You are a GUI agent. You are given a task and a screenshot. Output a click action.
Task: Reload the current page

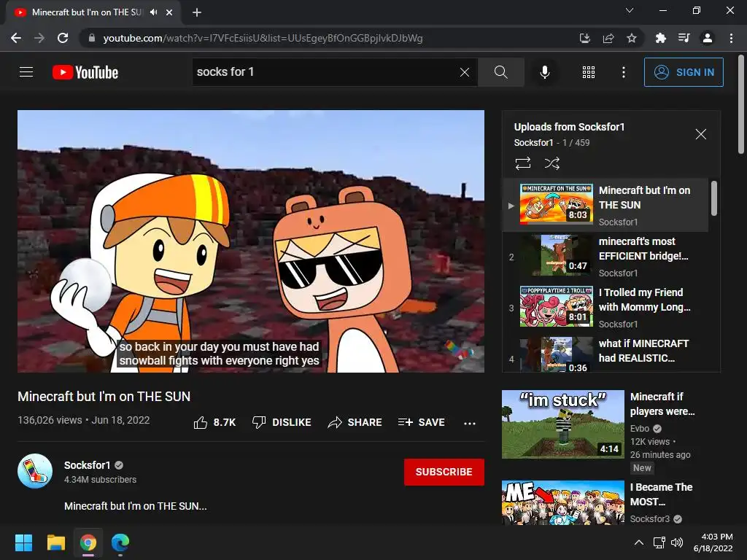click(x=63, y=38)
